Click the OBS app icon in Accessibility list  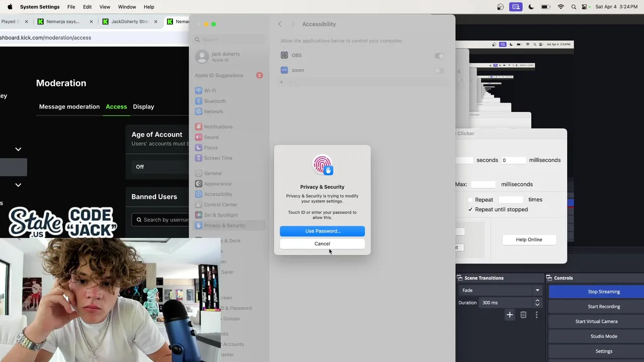coord(284,55)
